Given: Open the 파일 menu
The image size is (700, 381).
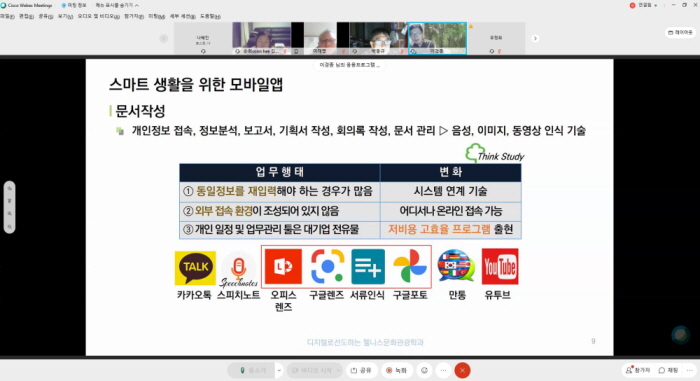Looking at the screenshot, I should (7, 17).
